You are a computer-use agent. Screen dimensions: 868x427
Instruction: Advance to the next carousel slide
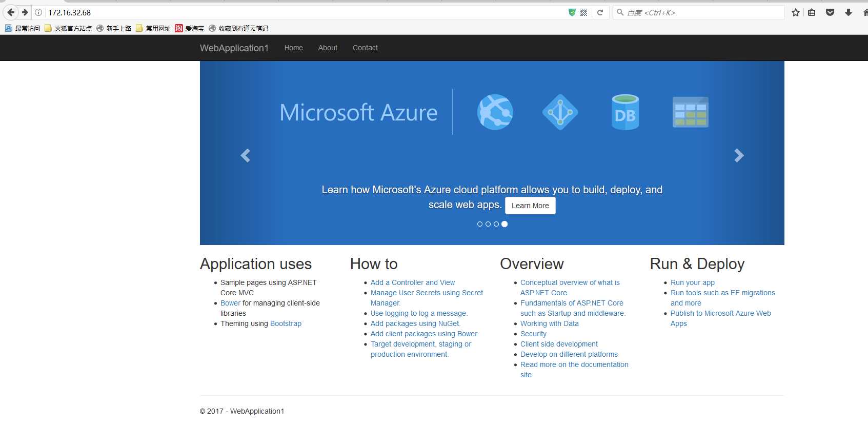(739, 155)
